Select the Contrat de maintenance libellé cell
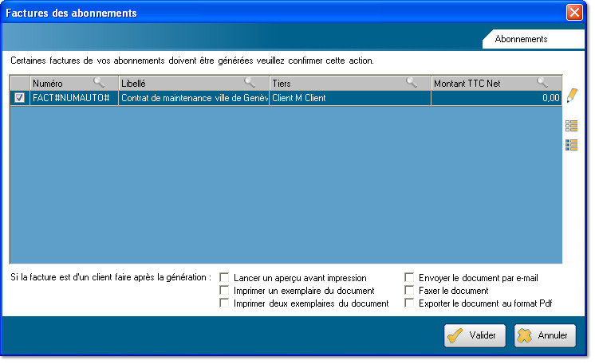Screen dimensions: 595x364 point(194,98)
